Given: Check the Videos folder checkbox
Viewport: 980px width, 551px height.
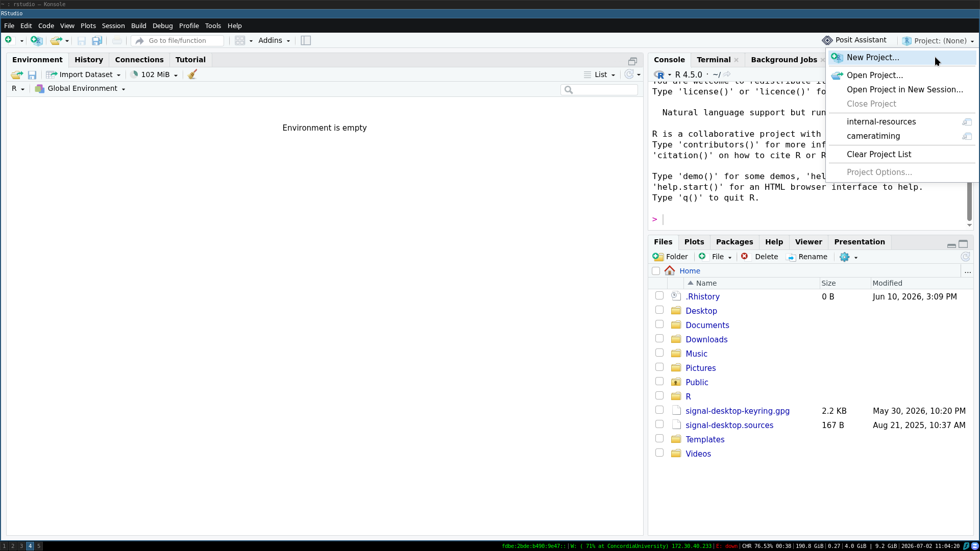Looking at the screenshot, I should tap(659, 453).
